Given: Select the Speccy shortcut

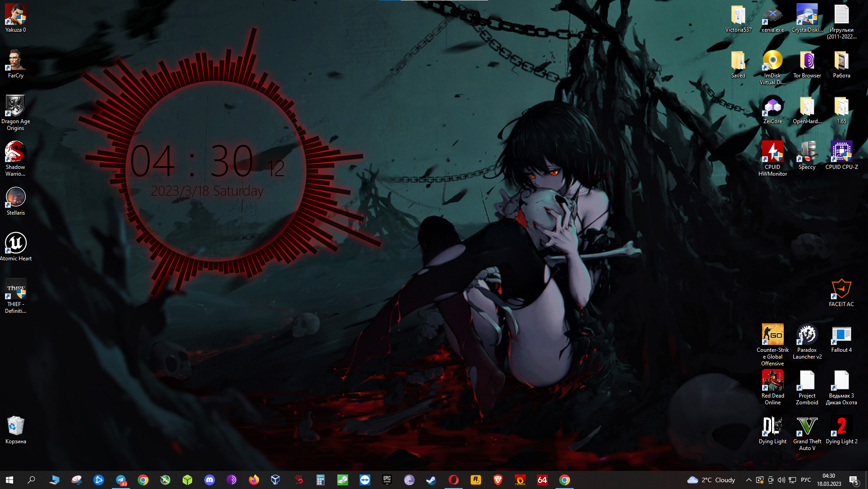Looking at the screenshot, I should click(807, 156).
